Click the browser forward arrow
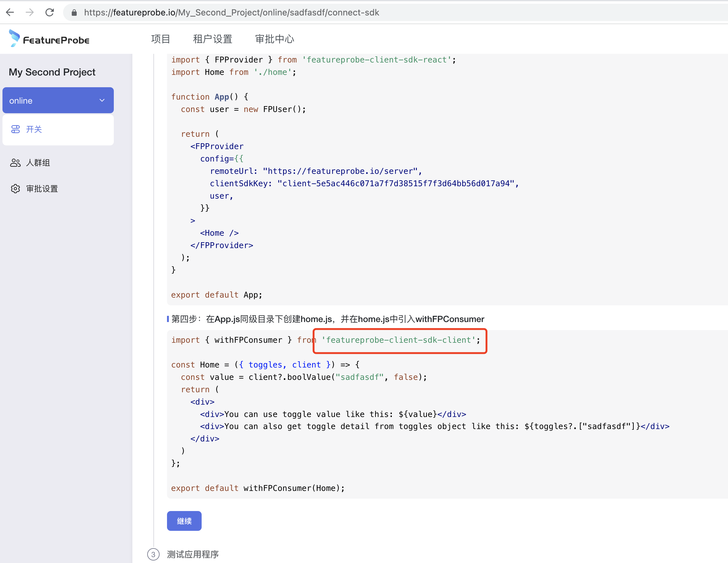This screenshot has width=728, height=563. coord(30,12)
